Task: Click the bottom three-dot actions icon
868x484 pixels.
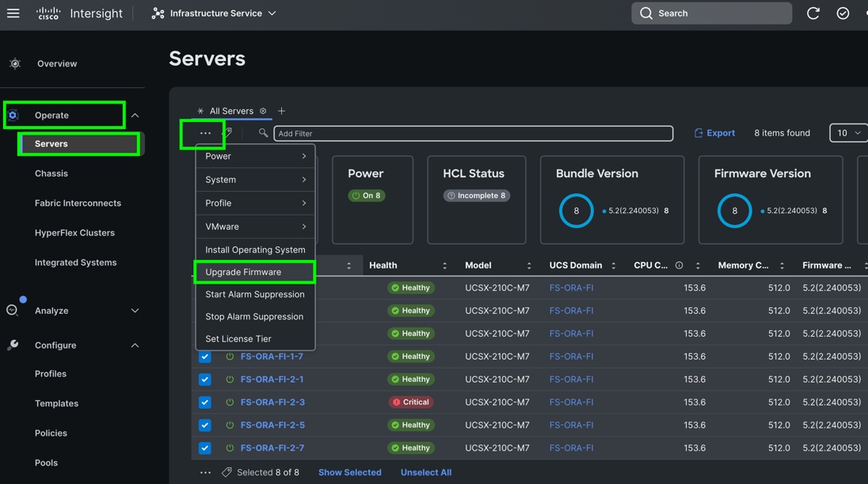Action: tap(205, 472)
